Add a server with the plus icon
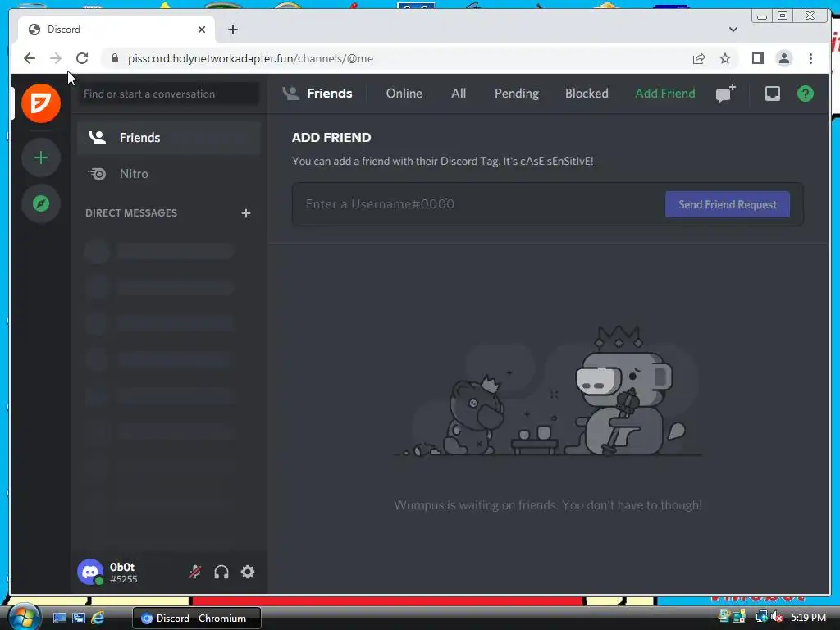Image resolution: width=840 pixels, height=630 pixels. 41,157
